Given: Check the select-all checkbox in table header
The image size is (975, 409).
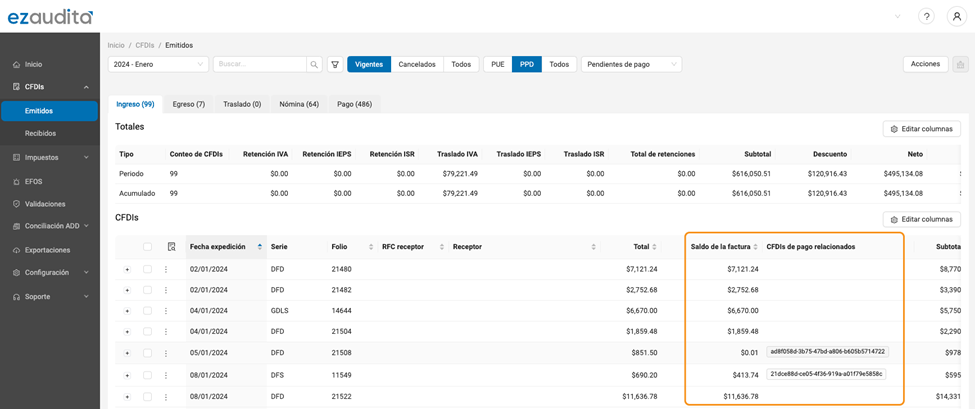Looking at the screenshot, I should pos(147,247).
